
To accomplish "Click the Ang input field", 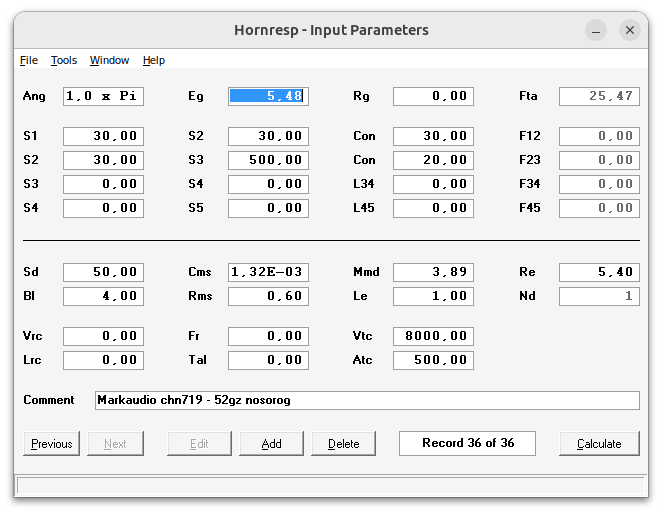I will pyautogui.click(x=103, y=96).
